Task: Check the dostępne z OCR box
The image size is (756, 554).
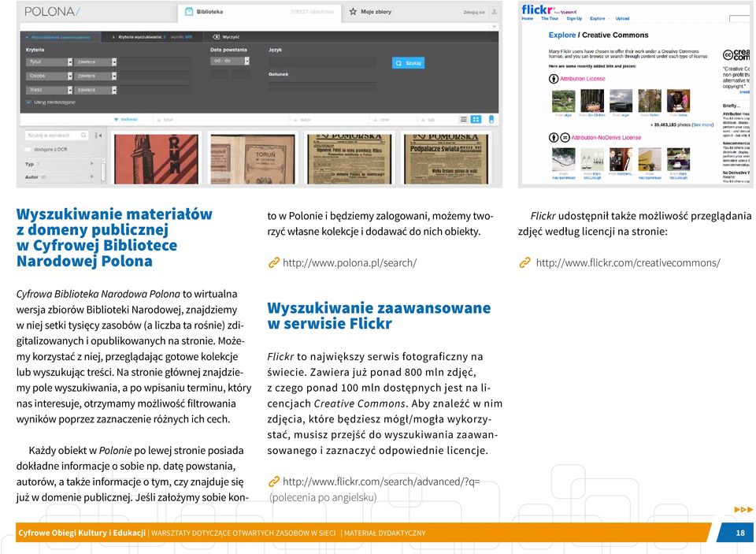Action: click(x=28, y=150)
